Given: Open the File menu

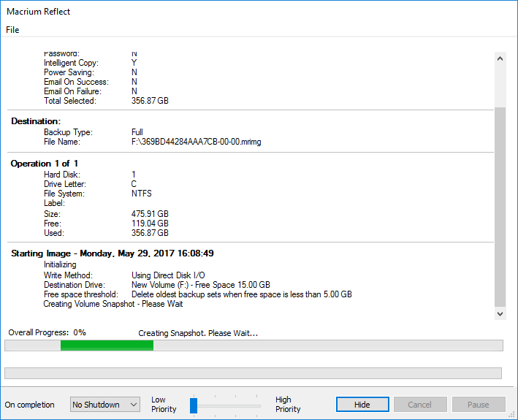Looking at the screenshot, I should point(12,30).
